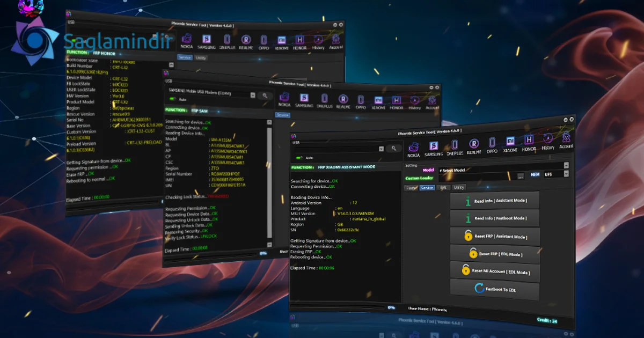The width and height of the screenshot is (644, 338).
Task: Switch to EFS tab in front window
Action: click(x=443, y=187)
